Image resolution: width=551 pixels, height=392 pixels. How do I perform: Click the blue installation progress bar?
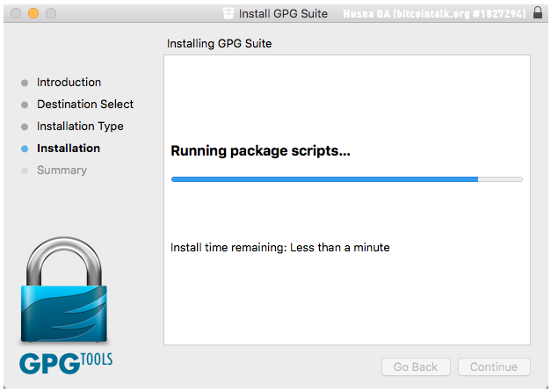(347, 179)
